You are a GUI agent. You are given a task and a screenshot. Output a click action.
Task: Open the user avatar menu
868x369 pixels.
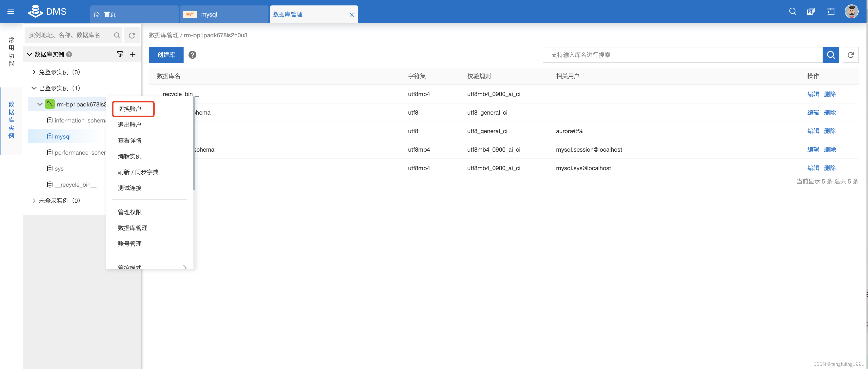pyautogui.click(x=851, y=11)
